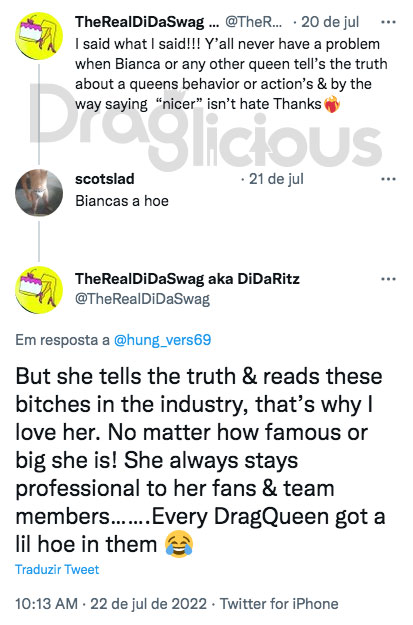Image resolution: width=413 pixels, height=625 pixels.
Task: Open more options on the main DiDaRitz tweet
Action: [x=388, y=279]
